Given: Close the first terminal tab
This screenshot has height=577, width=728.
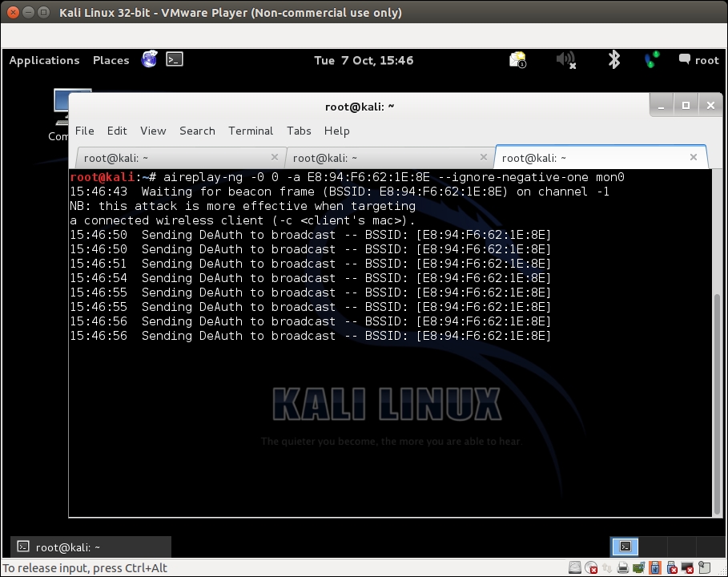Looking at the screenshot, I should (275, 157).
